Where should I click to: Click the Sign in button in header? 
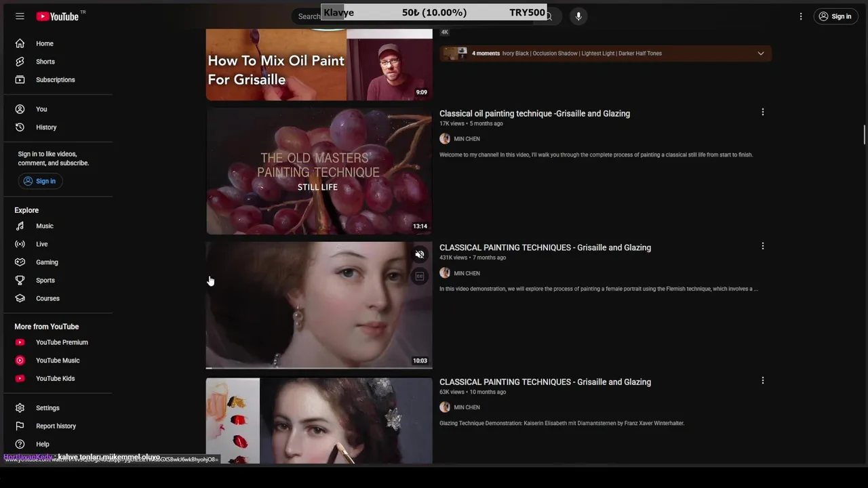tap(835, 16)
